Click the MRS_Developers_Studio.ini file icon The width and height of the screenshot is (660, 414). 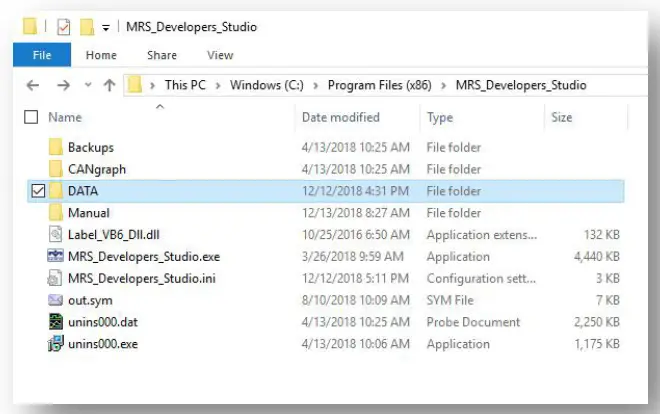tap(55, 278)
